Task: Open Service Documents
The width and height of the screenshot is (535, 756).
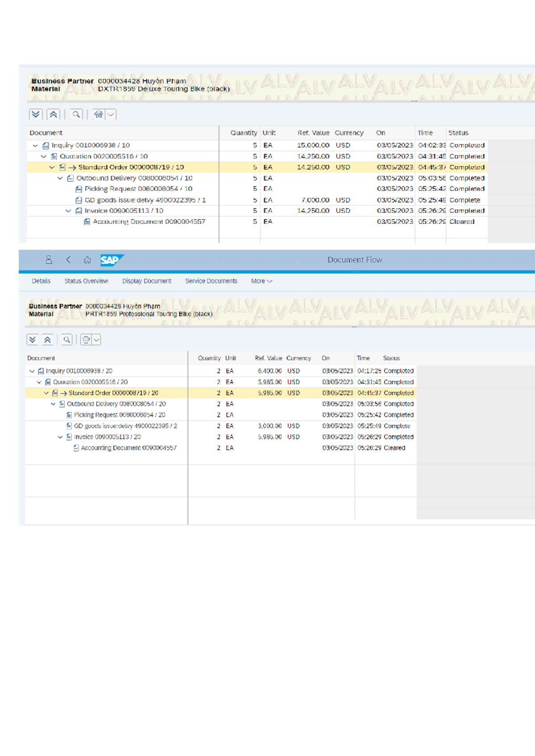Action: tap(211, 281)
